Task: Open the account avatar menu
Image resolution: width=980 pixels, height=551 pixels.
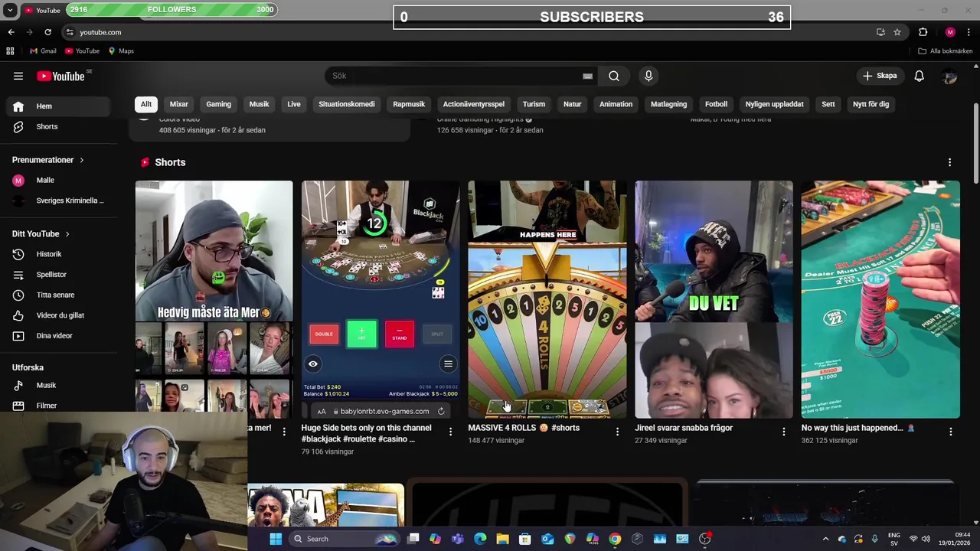Action: coord(949,76)
